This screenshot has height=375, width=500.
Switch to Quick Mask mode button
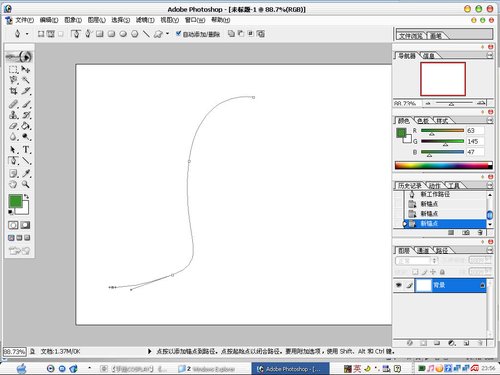tap(25, 225)
